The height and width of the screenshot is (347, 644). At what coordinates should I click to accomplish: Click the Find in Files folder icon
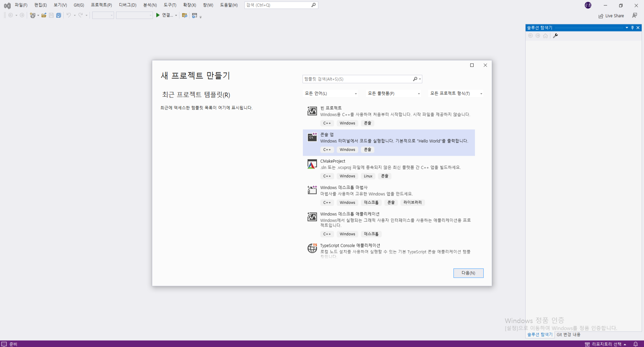click(x=184, y=15)
